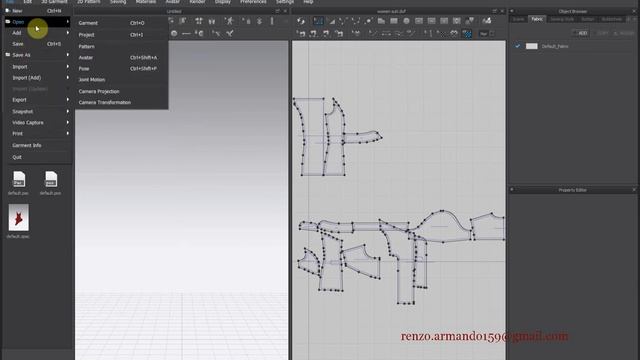Switch to the Fabric tab in Object Browser
This screenshot has width=640, height=360.
(x=537, y=19)
